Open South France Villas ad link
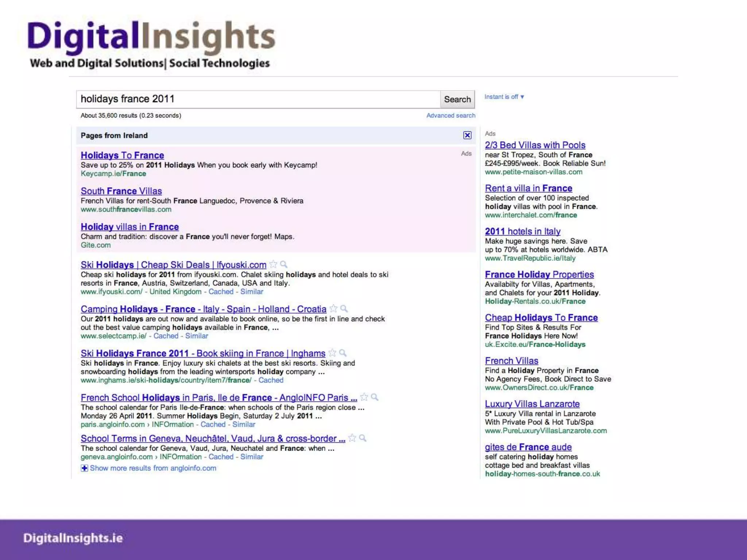Image resolution: width=747 pixels, height=560 pixels. pos(121,191)
